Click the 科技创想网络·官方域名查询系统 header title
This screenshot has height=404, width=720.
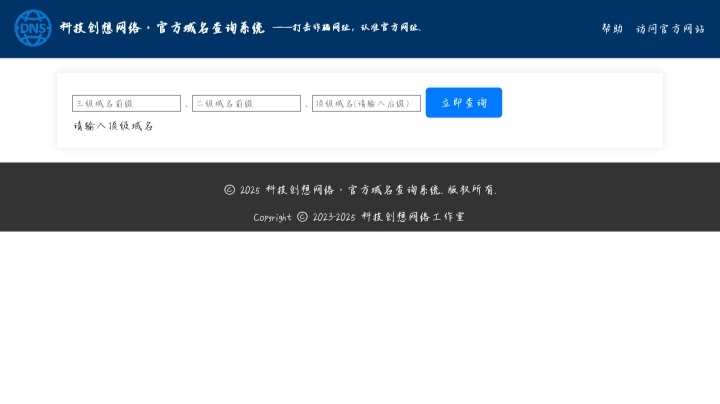click(x=162, y=28)
